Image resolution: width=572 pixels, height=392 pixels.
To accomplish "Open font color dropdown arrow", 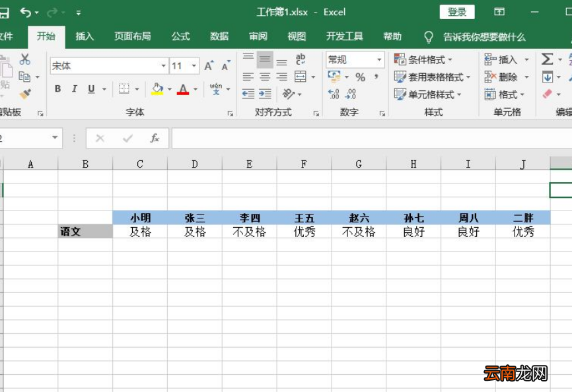I will 196,89.
